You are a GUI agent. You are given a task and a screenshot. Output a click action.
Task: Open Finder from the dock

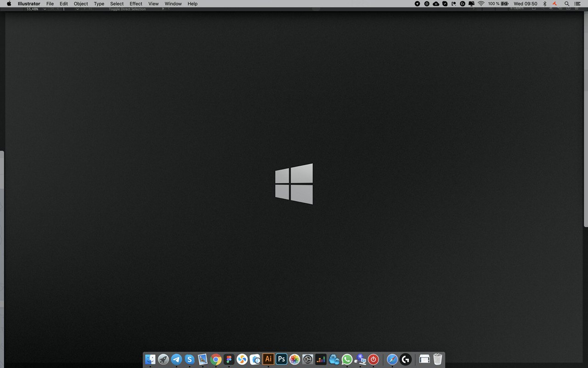pos(150,359)
